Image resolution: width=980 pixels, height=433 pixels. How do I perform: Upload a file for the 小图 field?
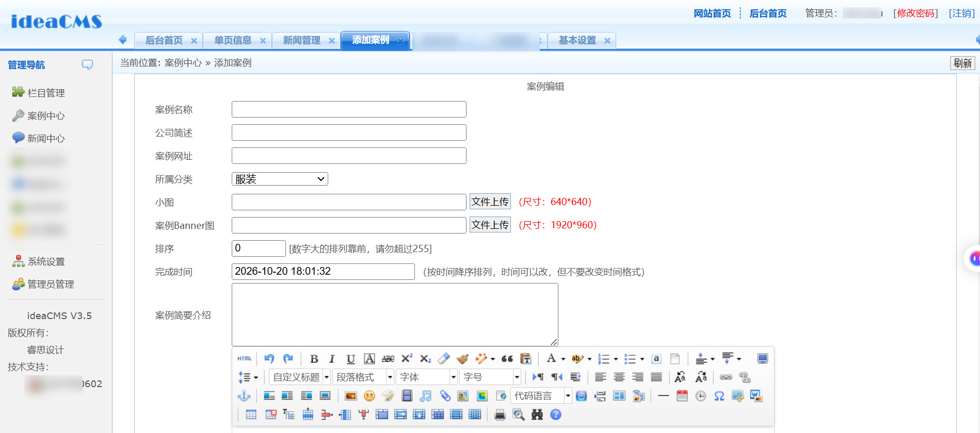(490, 202)
